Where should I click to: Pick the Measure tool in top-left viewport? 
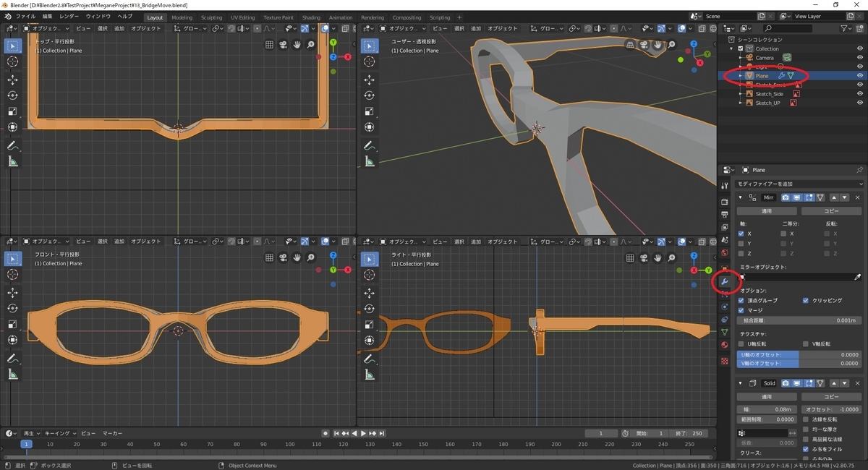[x=12, y=161]
